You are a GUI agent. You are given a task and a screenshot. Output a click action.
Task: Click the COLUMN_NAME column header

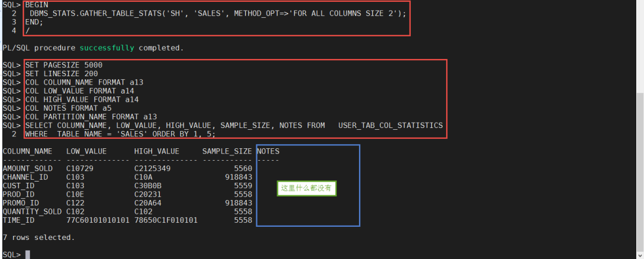27,151
